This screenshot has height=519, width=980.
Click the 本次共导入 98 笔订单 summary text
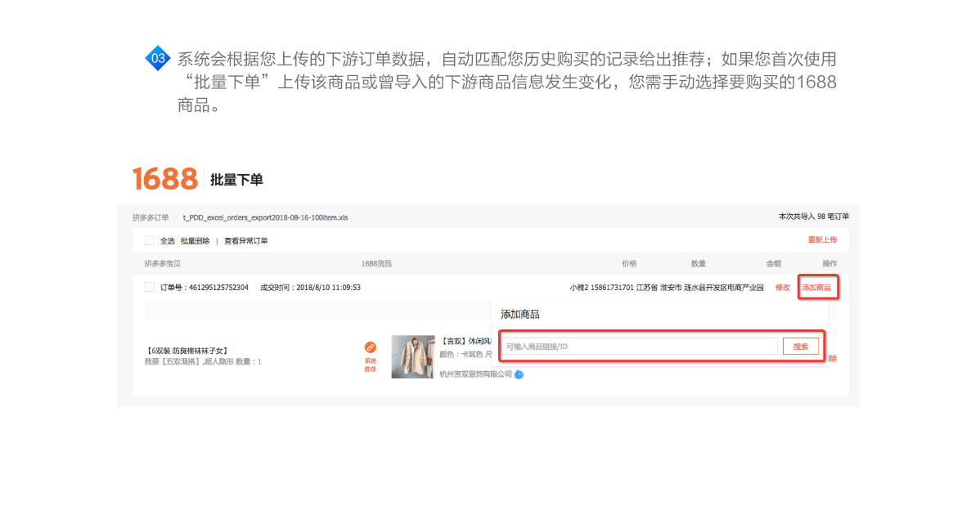point(813,217)
